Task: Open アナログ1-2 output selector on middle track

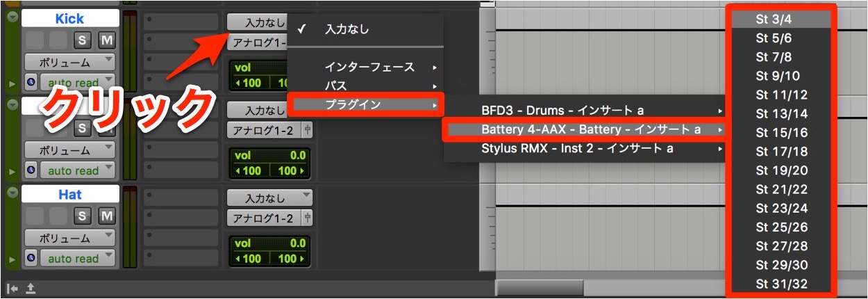Action: 265,130
